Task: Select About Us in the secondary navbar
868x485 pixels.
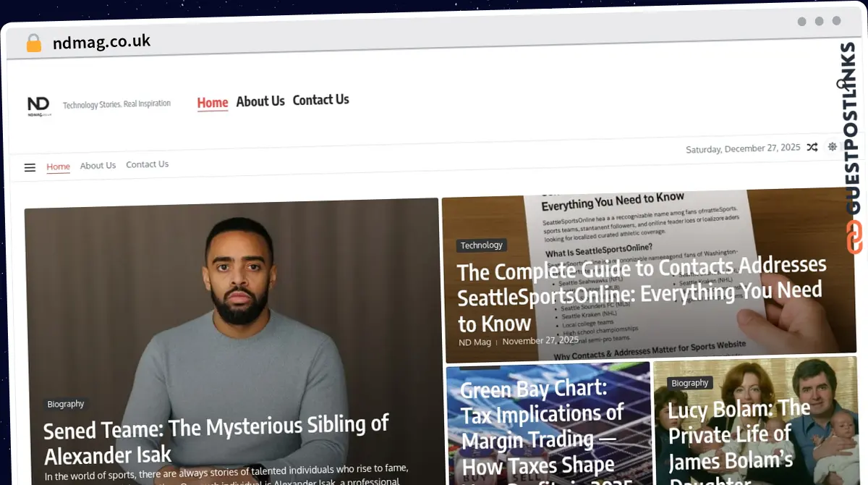Action: (x=98, y=166)
